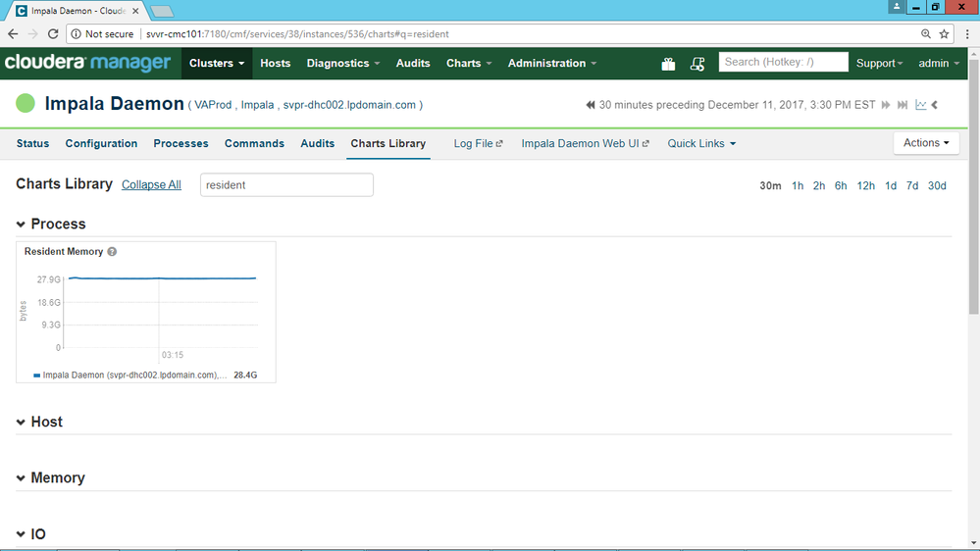The height and width of the screenshot is (551, 980).
Task: Open the admin user dropdown
Action: (x=939, y=63)
